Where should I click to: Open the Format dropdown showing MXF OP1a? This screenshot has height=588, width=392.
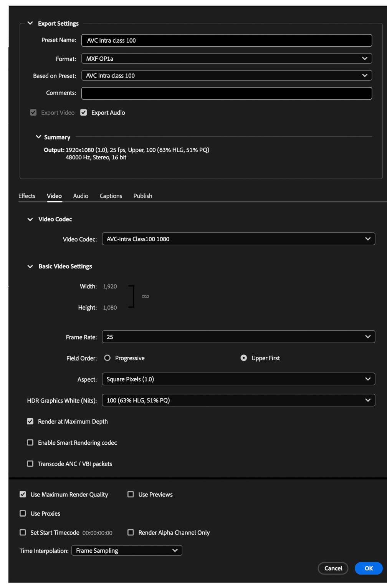click(x=227, y=58)
